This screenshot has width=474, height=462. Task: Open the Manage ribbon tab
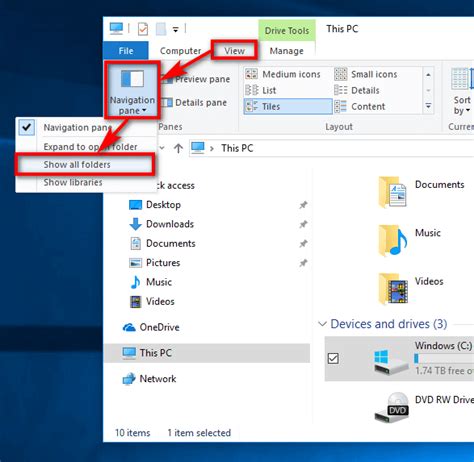coord(286,51)
